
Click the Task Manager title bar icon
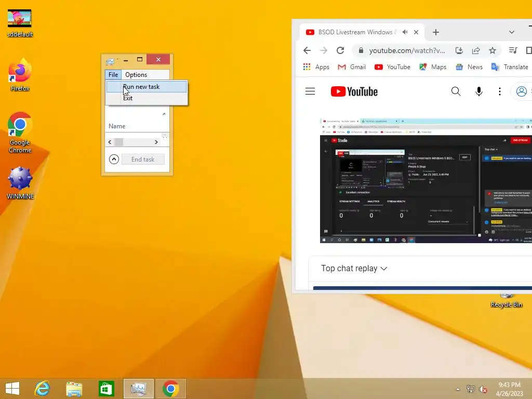point(110,61)
